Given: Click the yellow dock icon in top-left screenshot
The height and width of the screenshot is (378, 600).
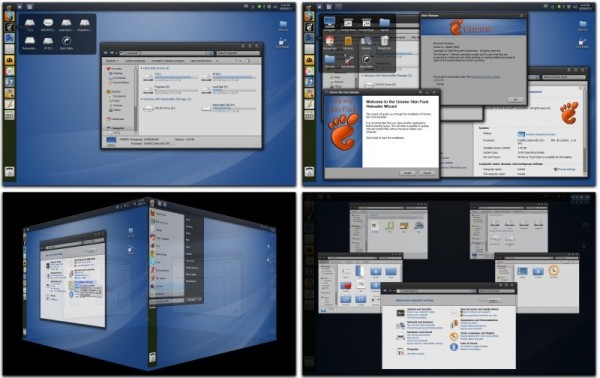Looking at the screenshot, I should pyautogui.click(x=9, y=60).
